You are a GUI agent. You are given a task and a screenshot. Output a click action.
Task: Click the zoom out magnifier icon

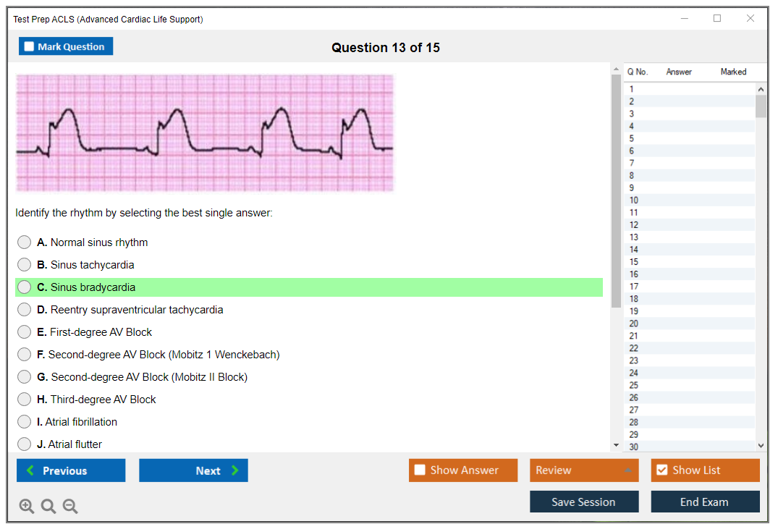click(x=70, y=507)
